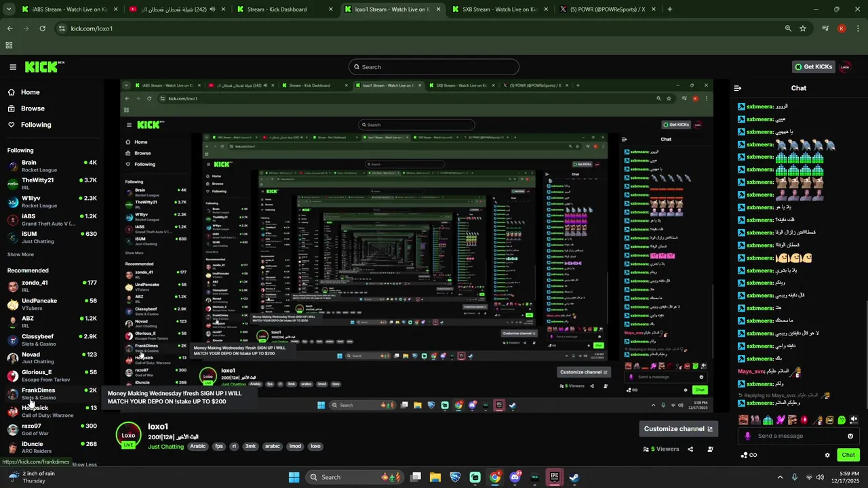The height and width of the screenshot is (488, 868).
Task: Bookmark this page with star icon
Action: pos(803,28)
